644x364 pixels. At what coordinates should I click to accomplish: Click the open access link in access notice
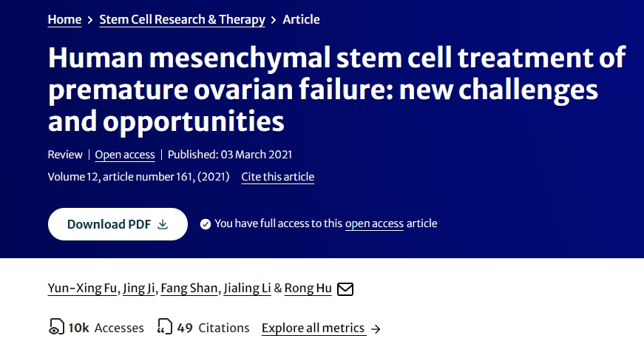374,223
